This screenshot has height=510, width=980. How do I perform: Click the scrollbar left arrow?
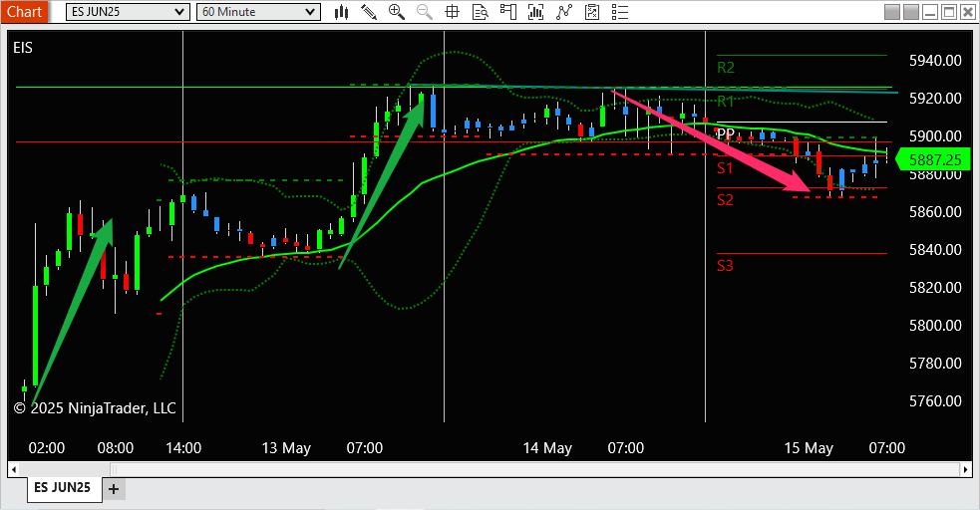coord(14,469)
